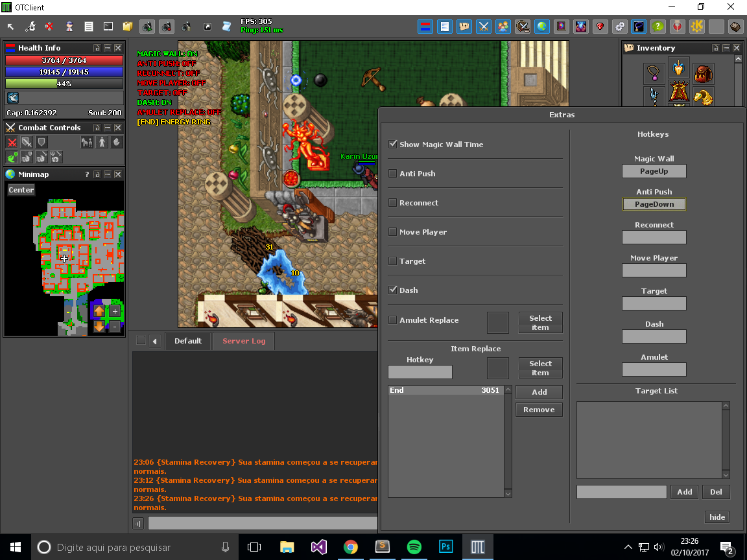Minimize the Combat Controls panel
The image size is (747, 560).
click(x=108, y=128)
